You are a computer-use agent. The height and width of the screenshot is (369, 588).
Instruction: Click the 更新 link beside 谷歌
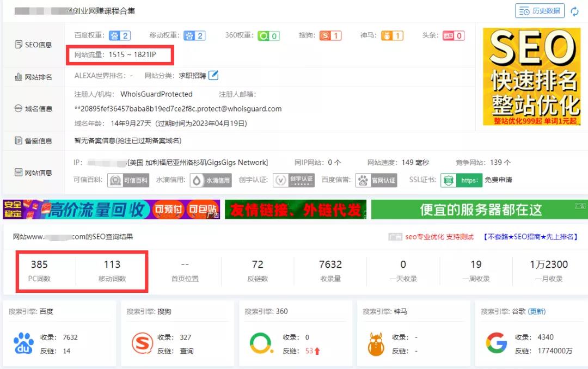pos(537,311)
